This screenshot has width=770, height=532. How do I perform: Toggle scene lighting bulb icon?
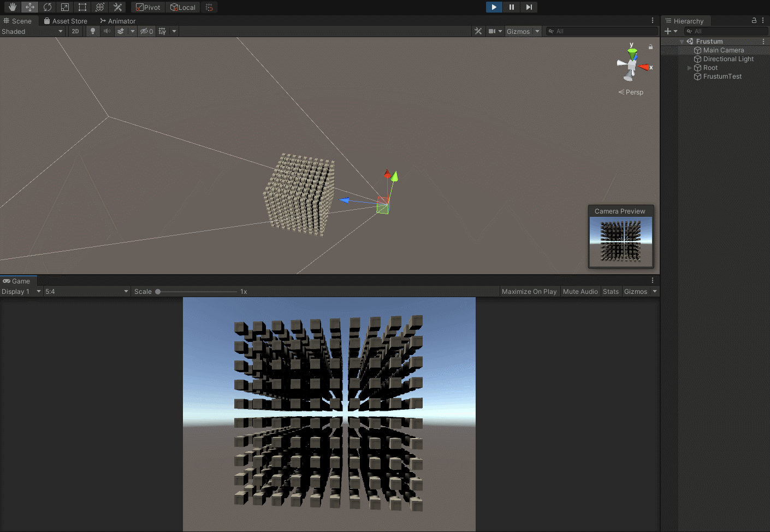tap(93, 31)
